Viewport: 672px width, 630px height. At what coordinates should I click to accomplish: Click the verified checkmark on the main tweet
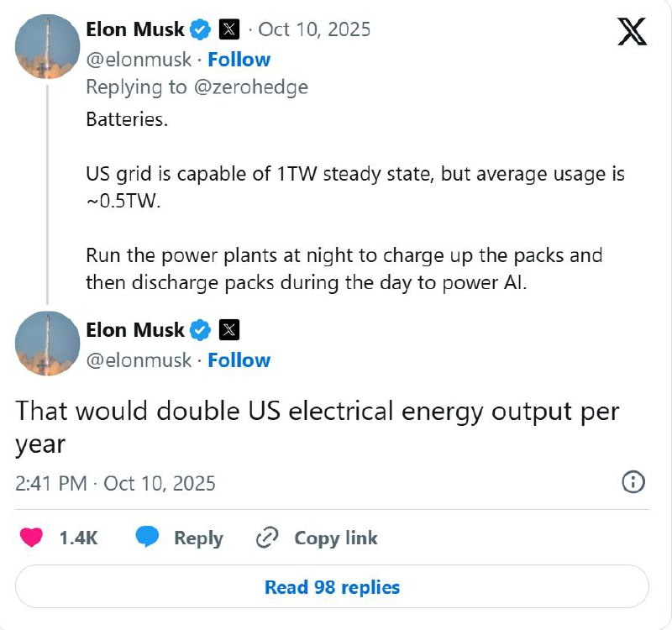tap(200, 330)
